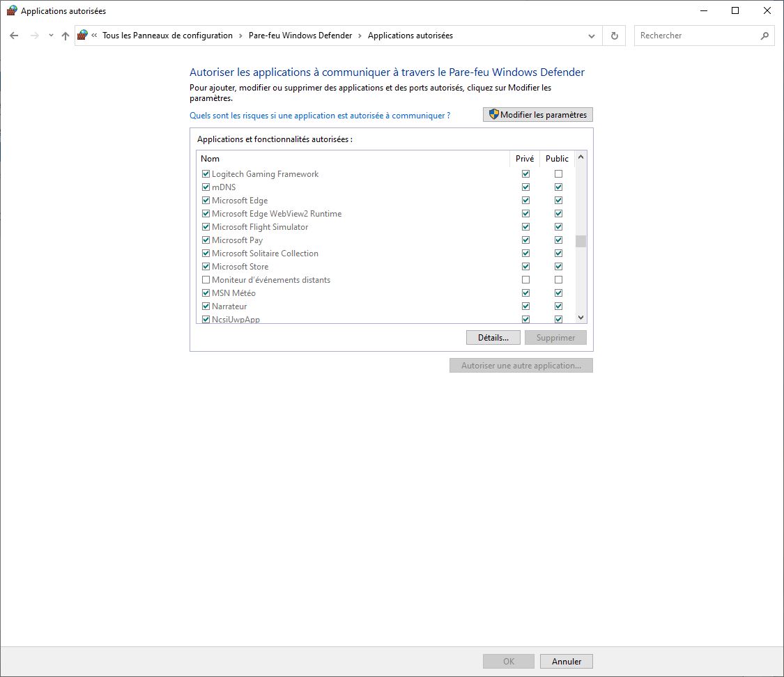Open the risks of authorizing an application link

[320, 116]
